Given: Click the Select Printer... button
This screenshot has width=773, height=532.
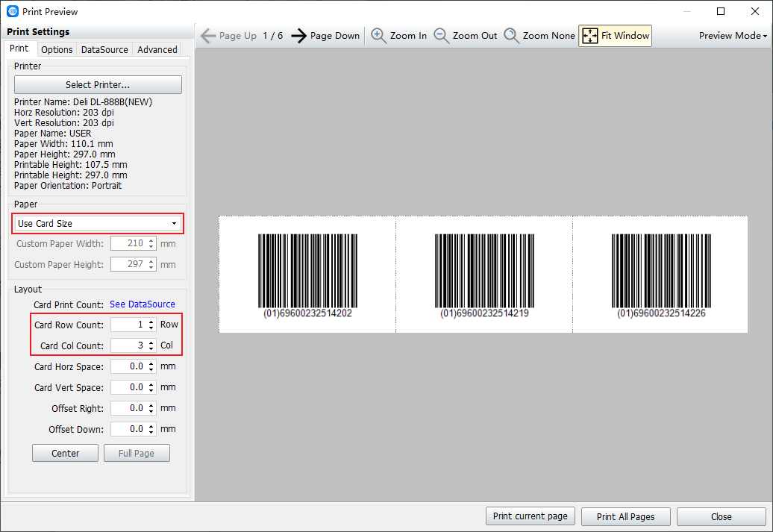Looking at the screenshot, I should (98, 85).
